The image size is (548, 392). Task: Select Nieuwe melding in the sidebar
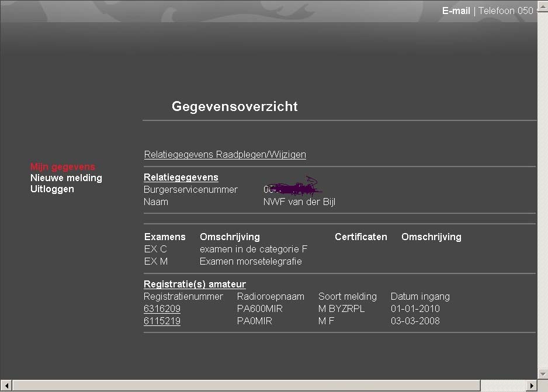66,178
